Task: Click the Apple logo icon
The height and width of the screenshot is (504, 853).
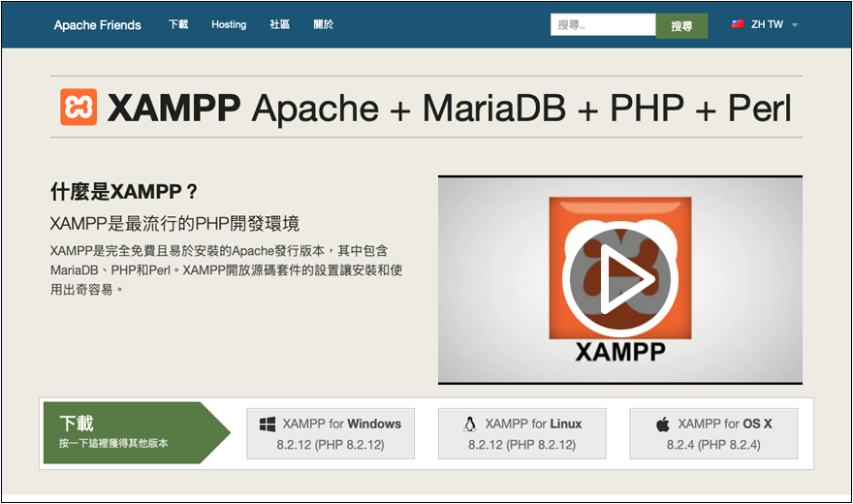Action: point(663,424)
